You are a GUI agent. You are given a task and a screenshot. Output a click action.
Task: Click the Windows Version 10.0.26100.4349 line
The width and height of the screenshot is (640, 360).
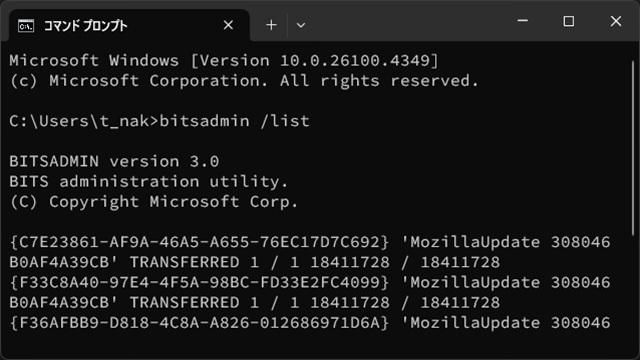pos(224,61)
